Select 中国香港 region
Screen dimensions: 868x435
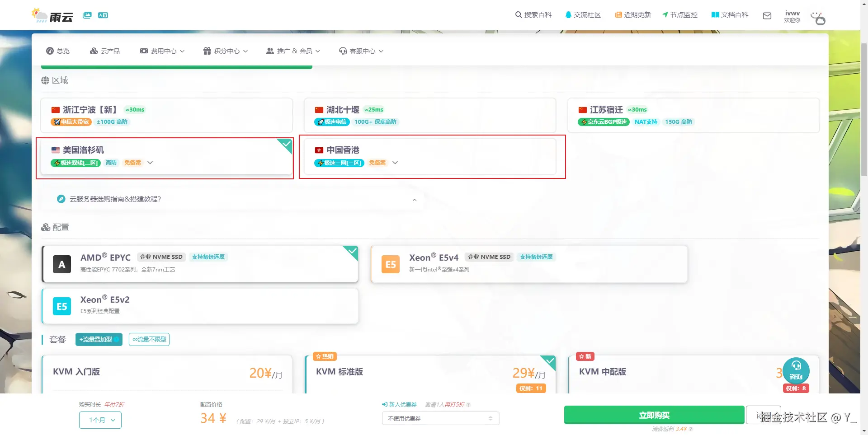coord(430,156)
